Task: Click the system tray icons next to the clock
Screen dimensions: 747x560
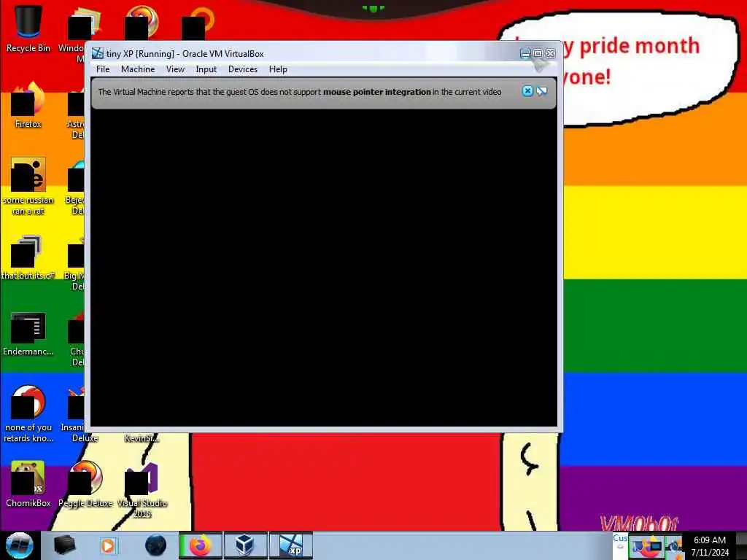Action: (x=657, y=547)
